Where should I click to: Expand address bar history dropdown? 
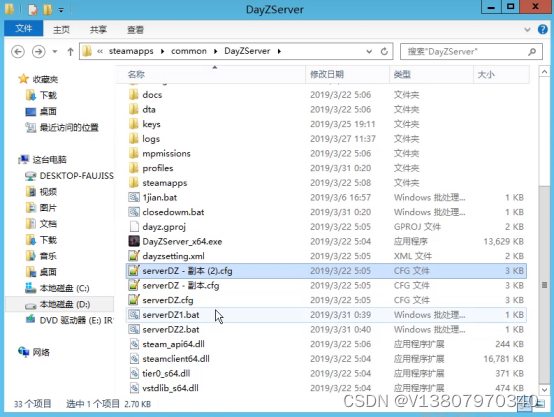click(369, 52)
